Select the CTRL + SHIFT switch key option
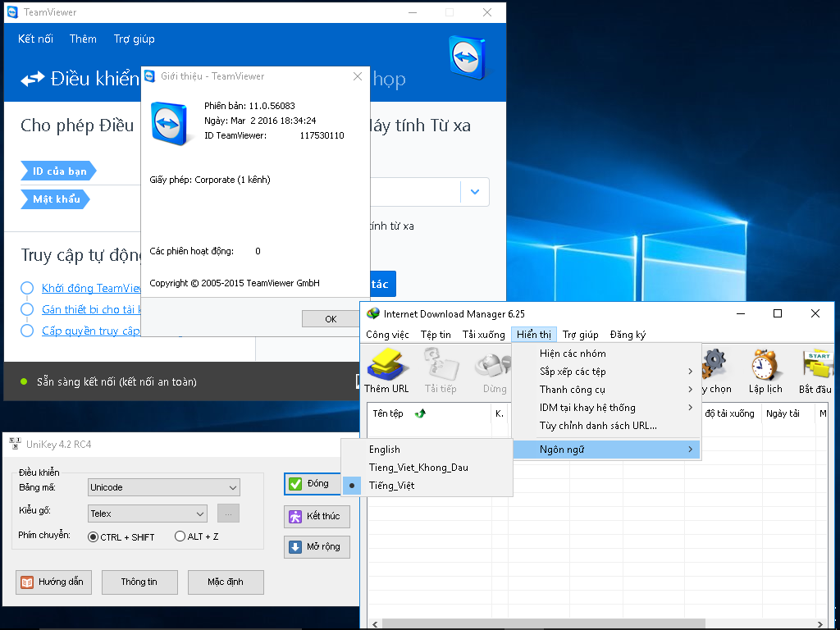This screenshot has width=840, height=630. [x=94, y=536]
